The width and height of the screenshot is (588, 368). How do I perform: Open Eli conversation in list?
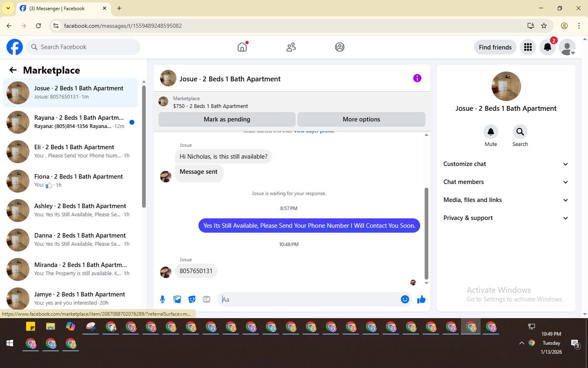70,151
